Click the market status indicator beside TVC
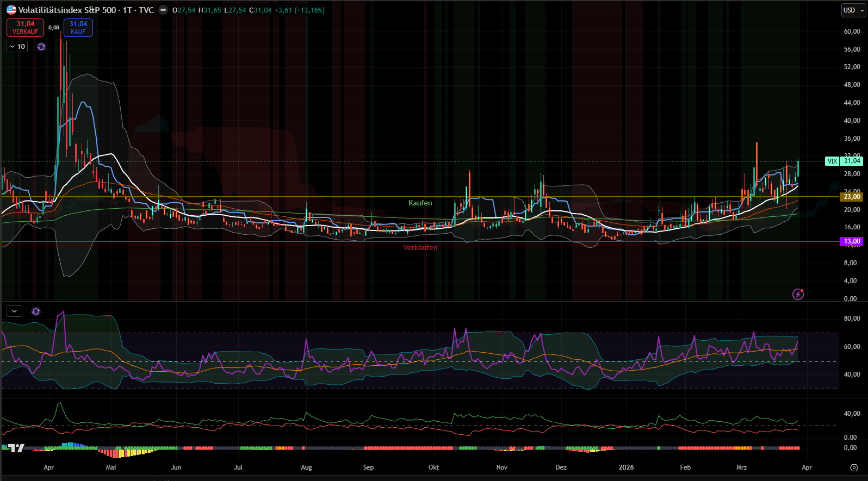This screenshot has width=868, height=481. [163, 10]
